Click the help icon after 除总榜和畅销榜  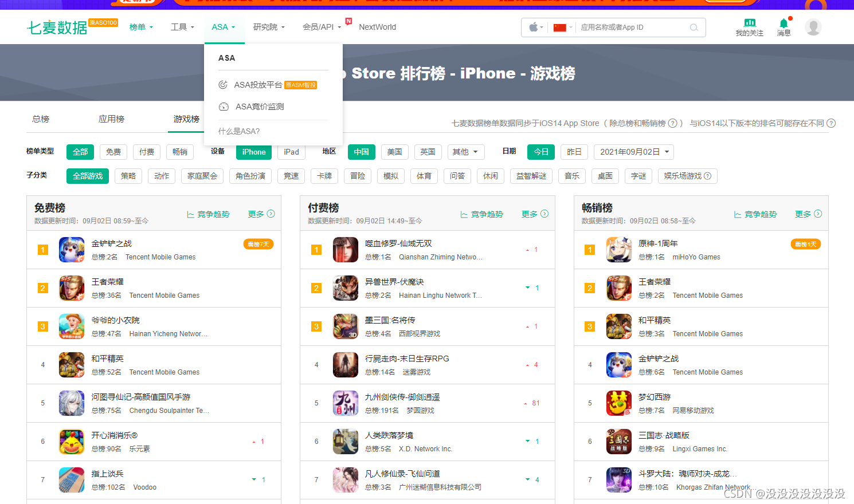tap(673, 123)
